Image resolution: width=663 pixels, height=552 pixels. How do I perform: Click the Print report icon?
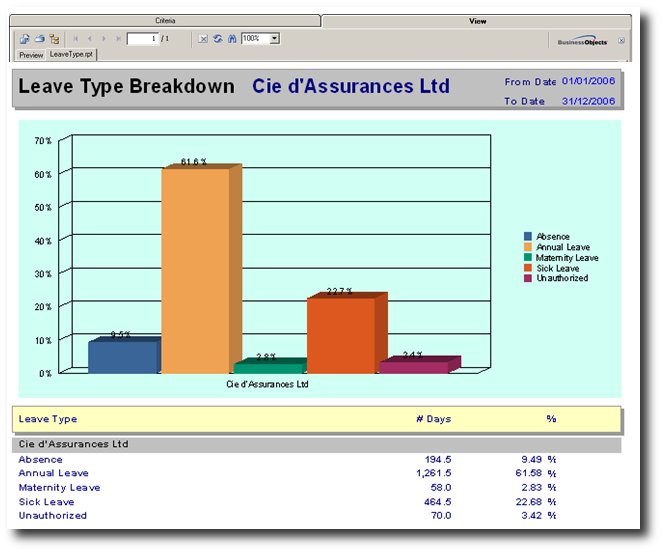point(39,39)
